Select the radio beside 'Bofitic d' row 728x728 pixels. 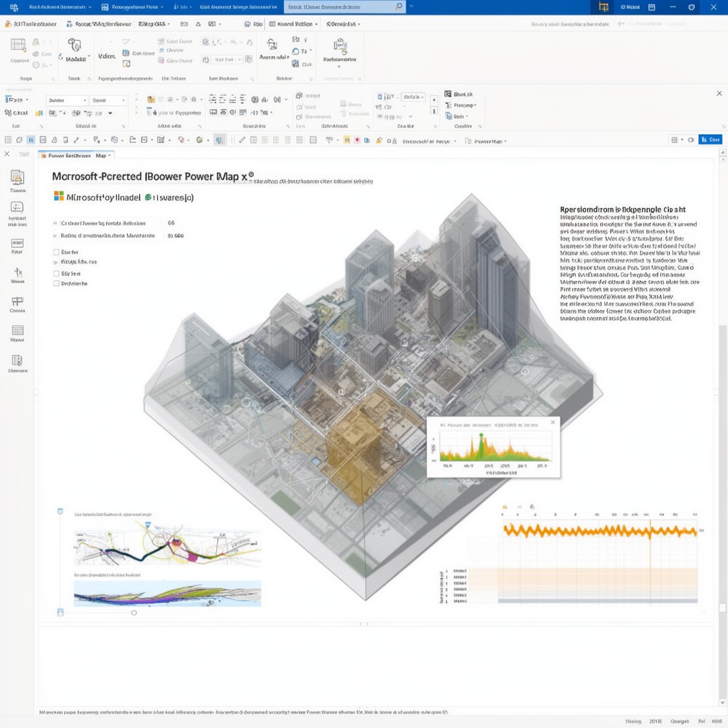[x=55, y=236]
